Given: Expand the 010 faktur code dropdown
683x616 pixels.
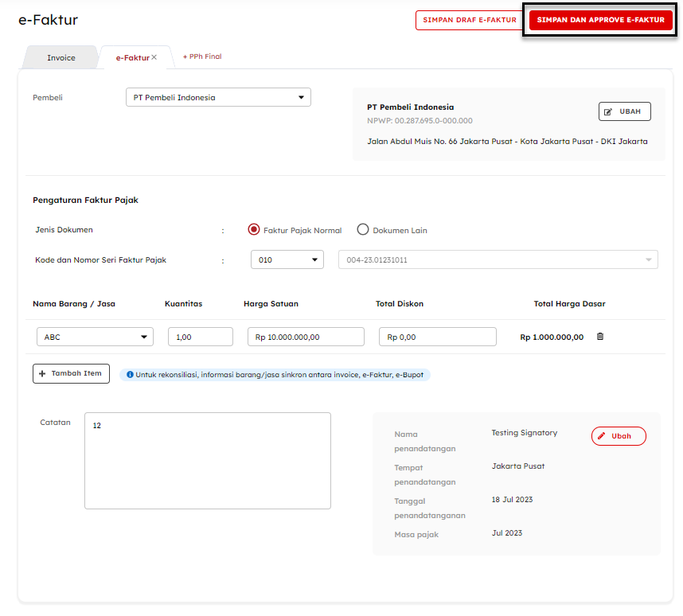Looking at the screenshot, I should click(287, 260).
